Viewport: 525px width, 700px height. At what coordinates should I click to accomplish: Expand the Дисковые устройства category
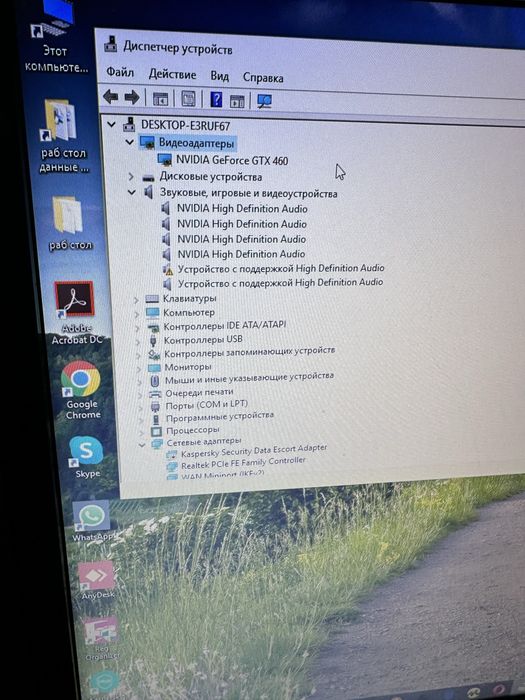pyautogui.click(x=131, y=177)
